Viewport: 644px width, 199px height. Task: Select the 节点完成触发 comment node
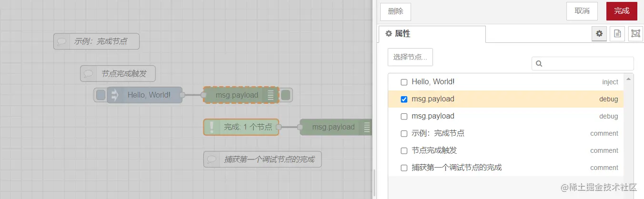click(x=118, y=74)
